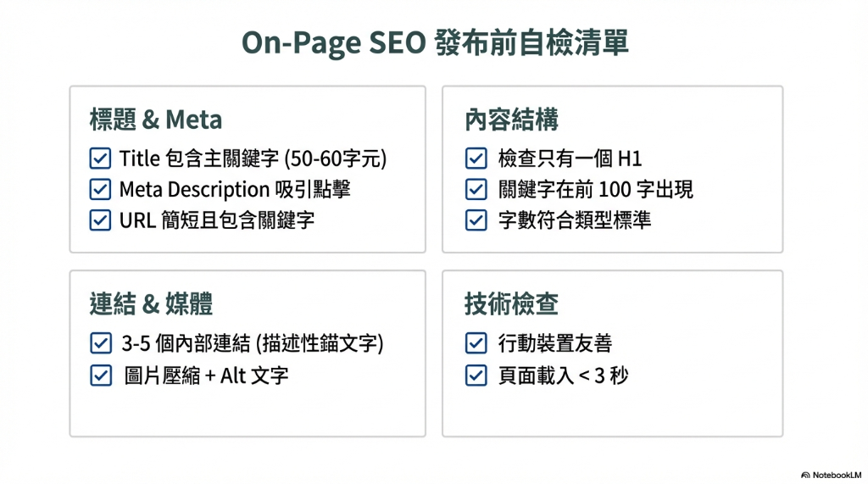This screenshot has height=484, width=868.
Task: Click the 連結 & 媒體 section heading
Action: point(151,303)
